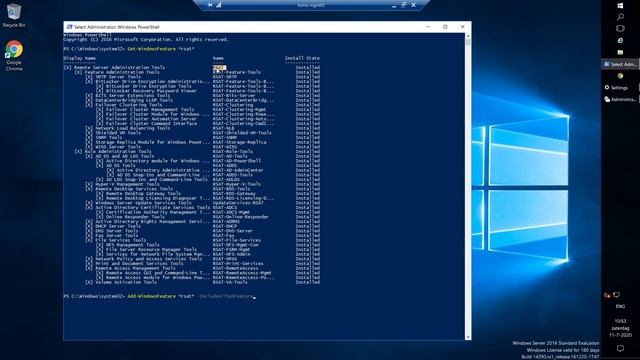
Task: Click the 'Remote Server Administration Tools' row
Action: [191, 68]
